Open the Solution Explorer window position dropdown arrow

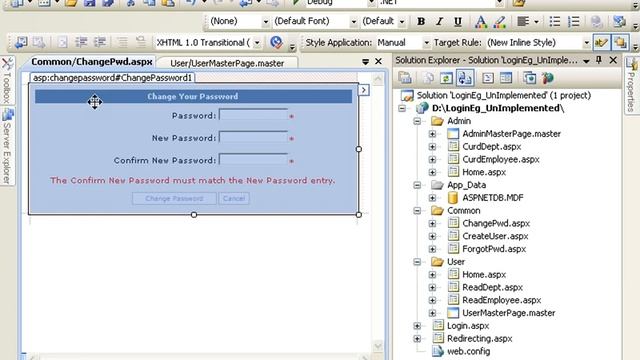pos(586,61)
